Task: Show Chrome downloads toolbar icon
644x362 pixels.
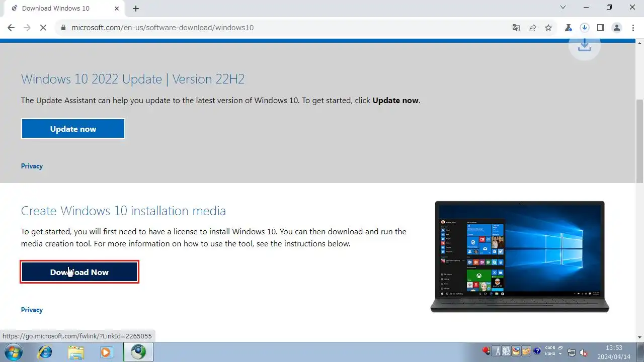Action: [x=585, y=28]
